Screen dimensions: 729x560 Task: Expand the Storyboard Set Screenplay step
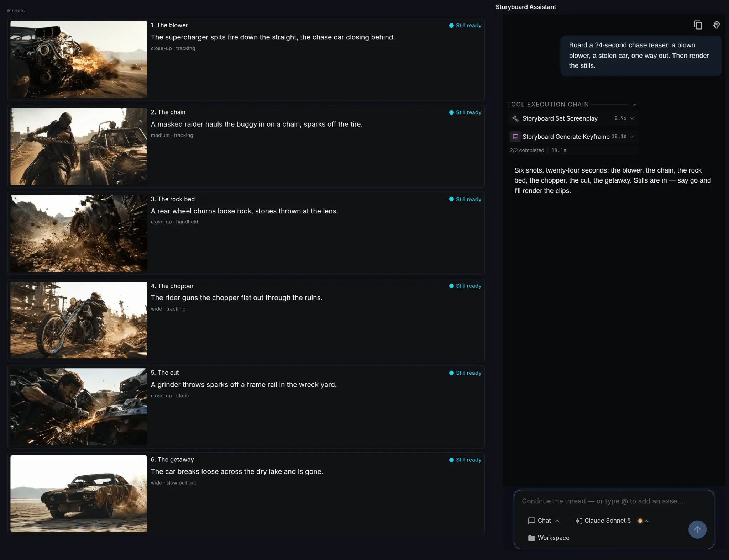tap(632, 118)
